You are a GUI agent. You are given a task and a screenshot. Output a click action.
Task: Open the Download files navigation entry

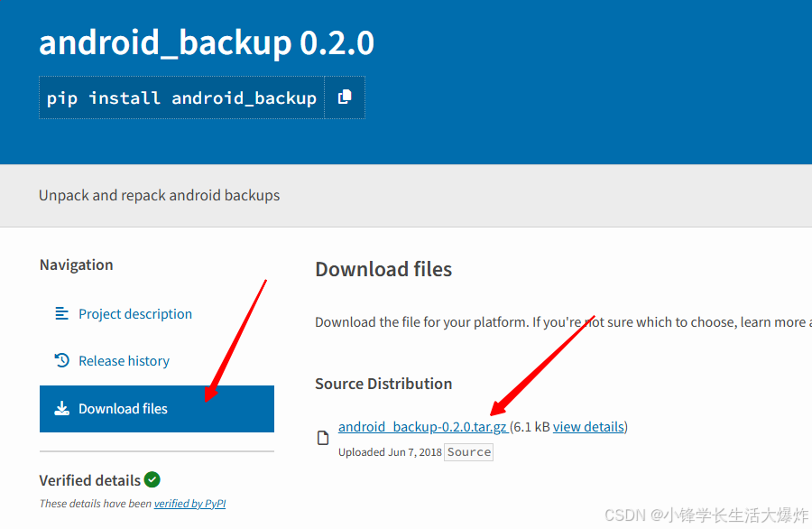point(122,408)
